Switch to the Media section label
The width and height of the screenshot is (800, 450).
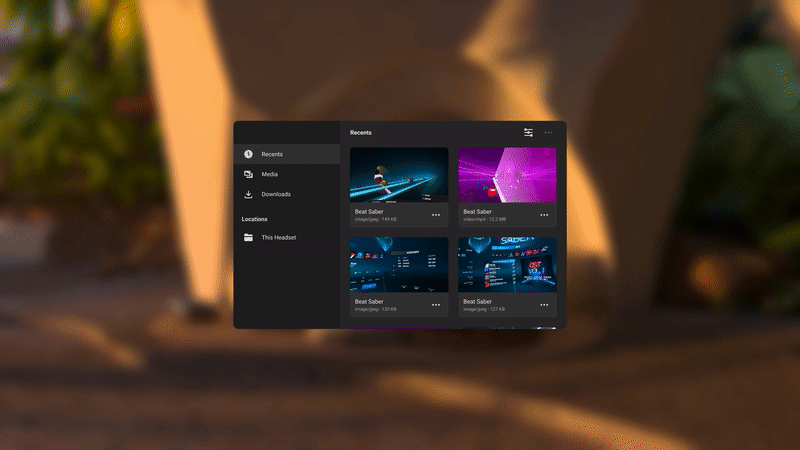(270, 174)
